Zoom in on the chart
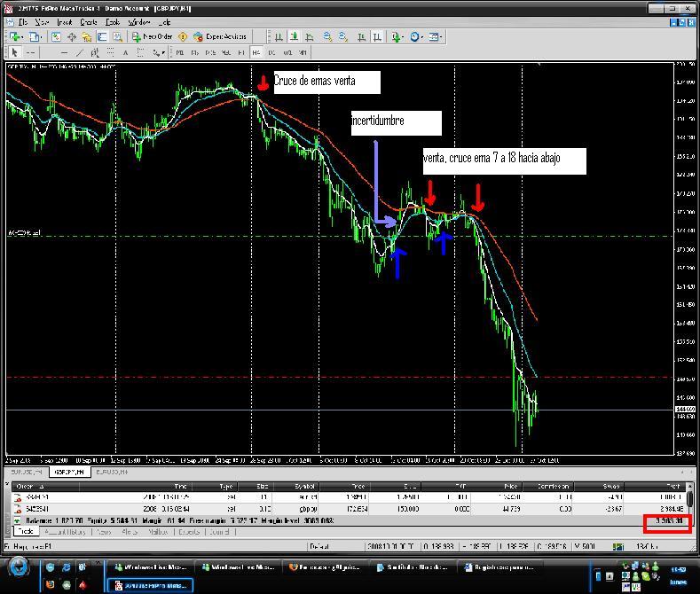This screenshot has width=700, height=594. click(x=327, y=37)
